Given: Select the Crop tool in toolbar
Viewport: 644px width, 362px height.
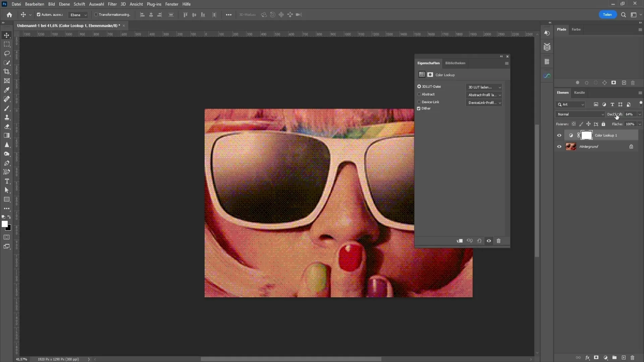Looking at the screenshot, I should pyautogui.click(x=7, y=72).
